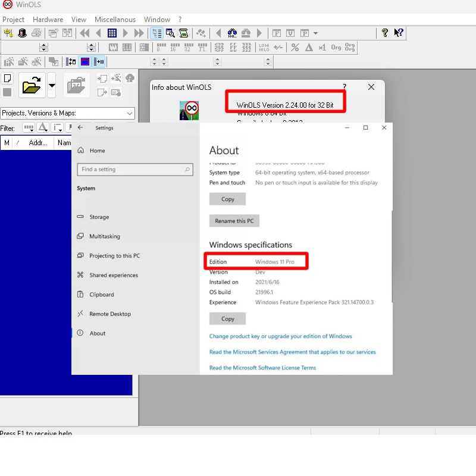Open the triangle filter dropdown
This screenshot has height=476, width=476.
[x=43, y=127]
